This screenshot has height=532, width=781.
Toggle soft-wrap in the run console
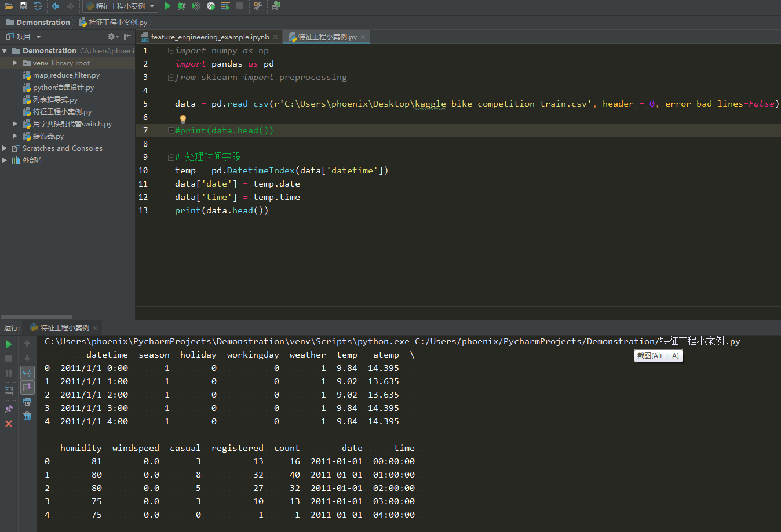pos(27,373)
